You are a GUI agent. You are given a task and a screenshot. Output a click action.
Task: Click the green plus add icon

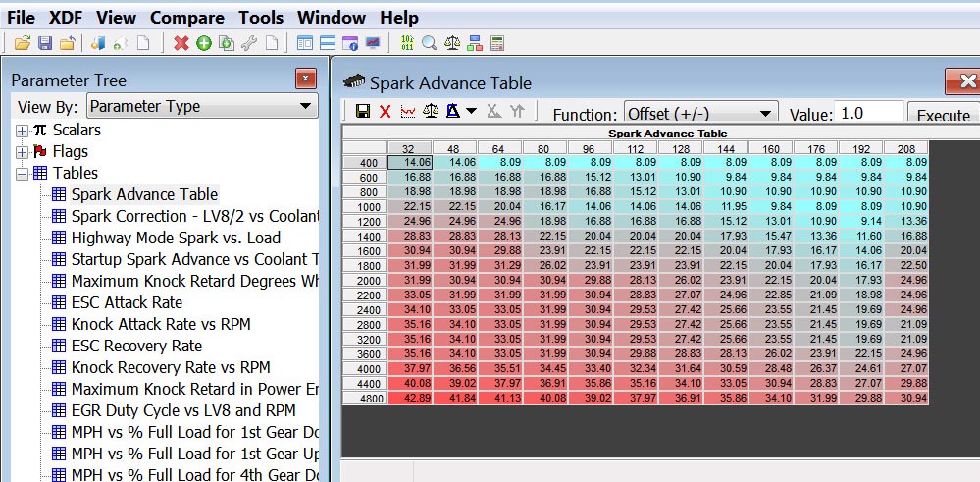203,43
